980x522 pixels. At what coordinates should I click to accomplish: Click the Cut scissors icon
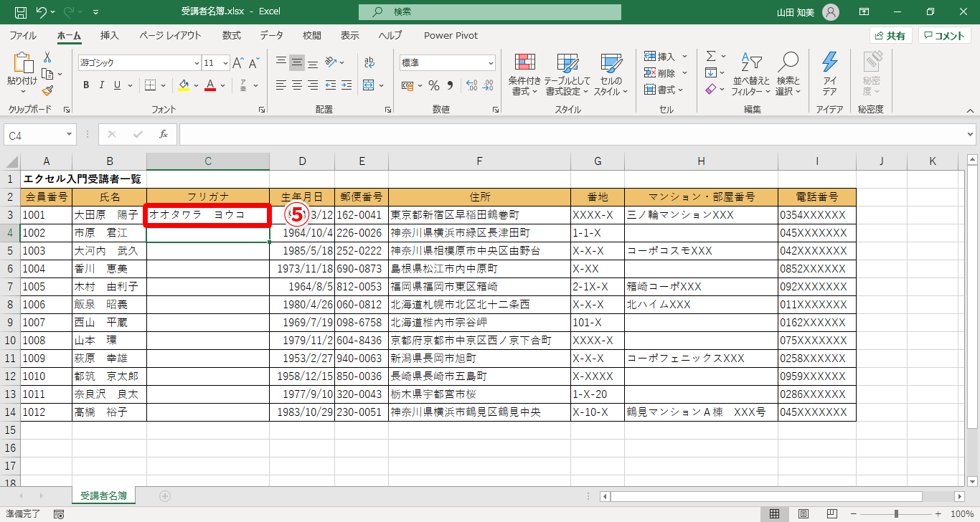tap(47, 57)
